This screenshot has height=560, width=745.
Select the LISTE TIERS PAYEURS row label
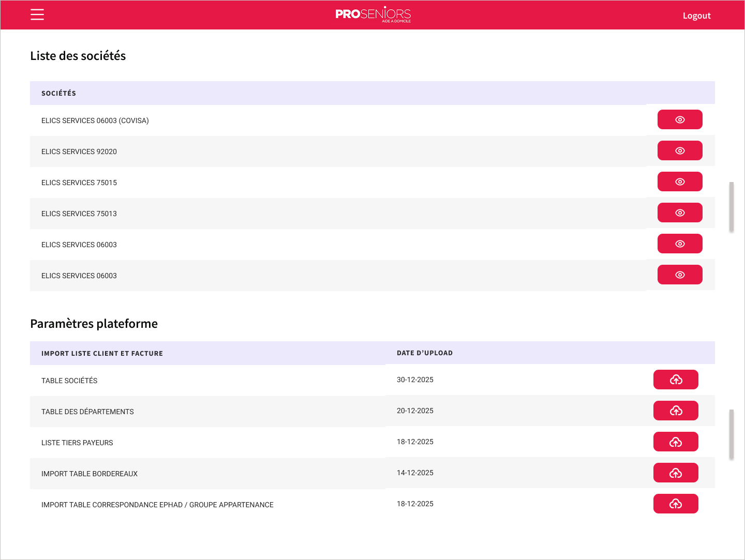[77, 443]
